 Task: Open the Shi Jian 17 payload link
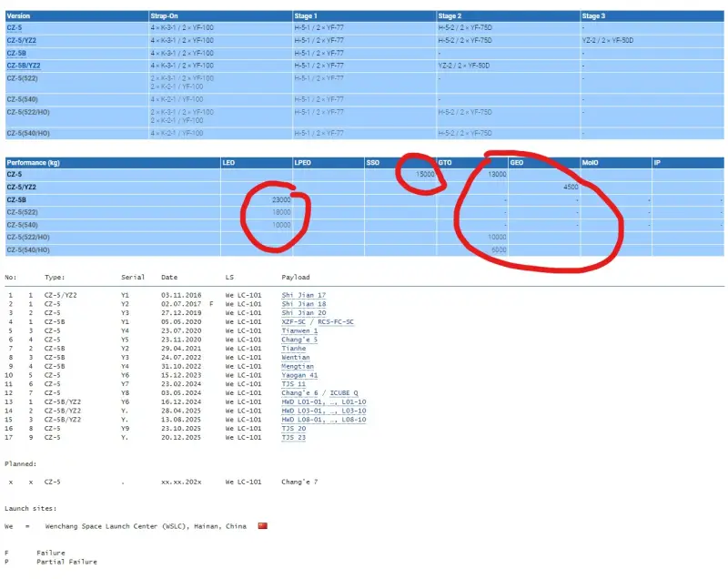coord(303,296)
